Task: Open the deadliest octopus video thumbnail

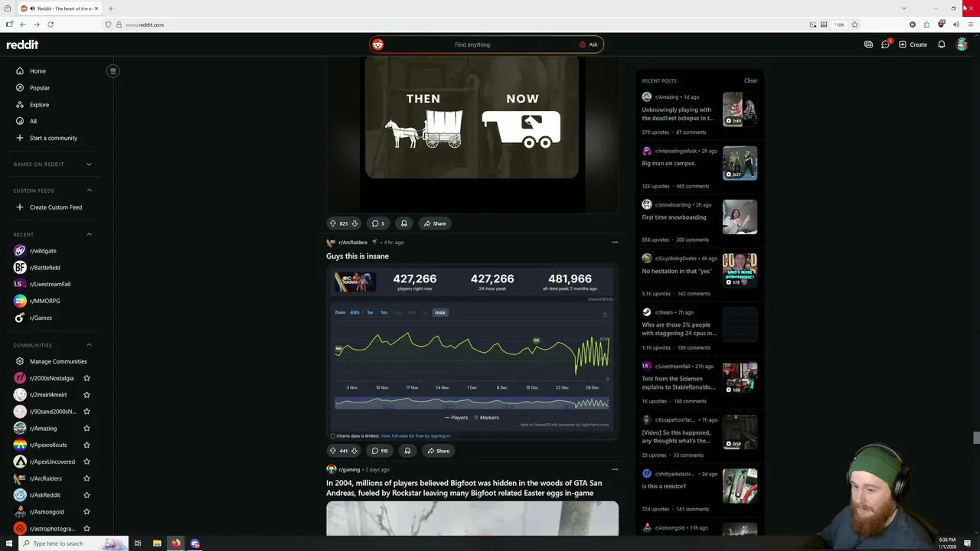Action: [740, 109]
